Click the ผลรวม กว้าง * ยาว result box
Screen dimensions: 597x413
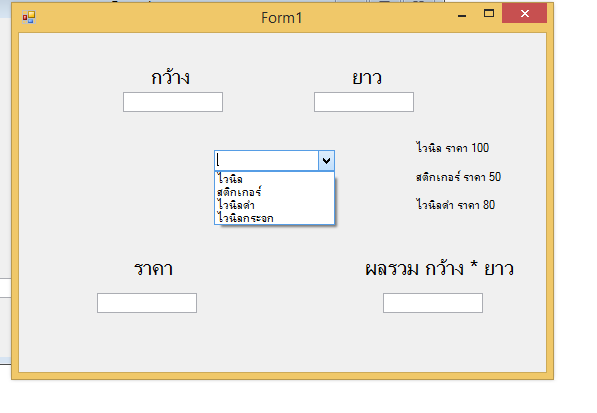(433, 303)
